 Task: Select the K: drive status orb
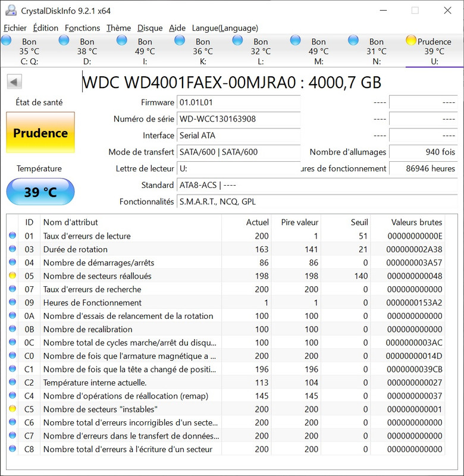coord(180,40)
